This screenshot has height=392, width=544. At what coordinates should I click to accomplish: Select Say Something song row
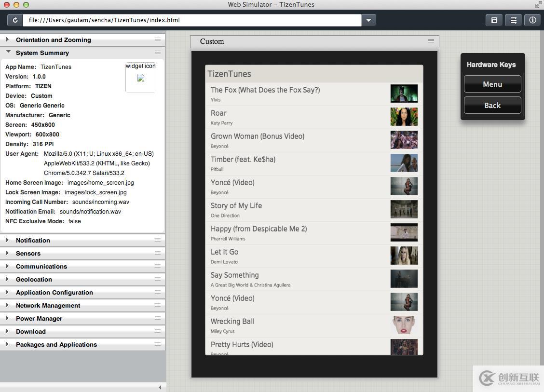point(314,280)
